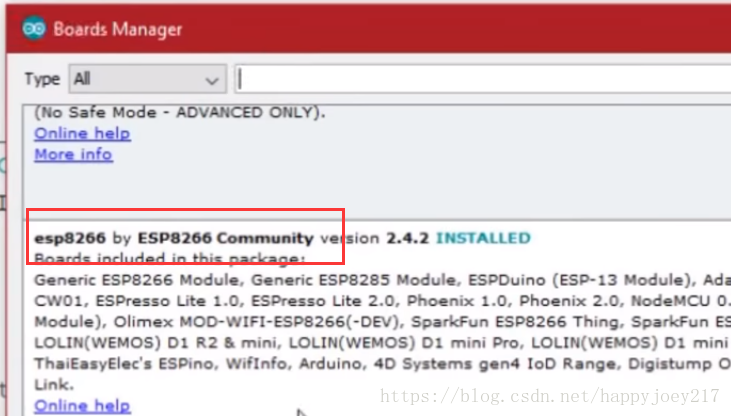Click the version 2.4.2 text
731x416 pixels.
[x=374, y=238]
